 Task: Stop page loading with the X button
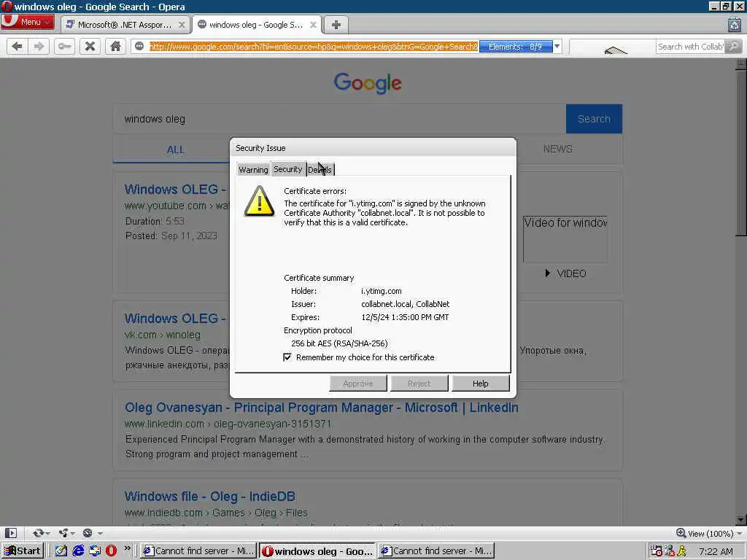(x=90, y=46)
